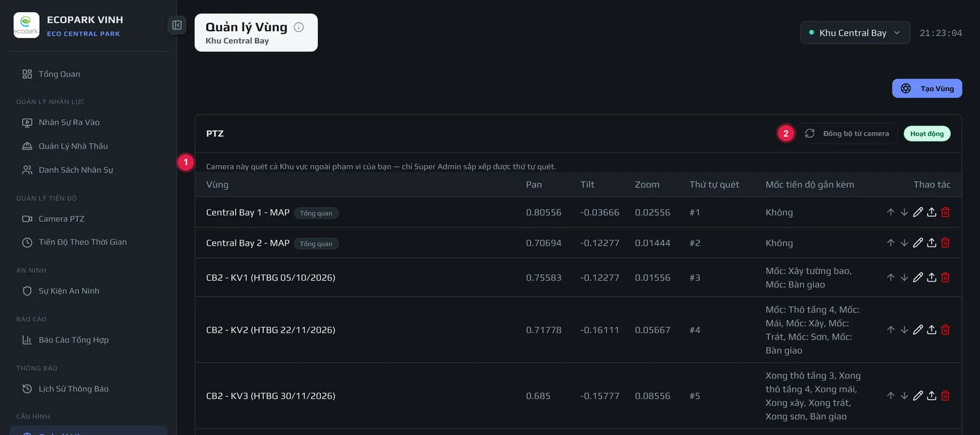Screen dimensions: 980x435
Task: Delete the Central Bay 1 - MAP zone
Action: click(945, 212)
